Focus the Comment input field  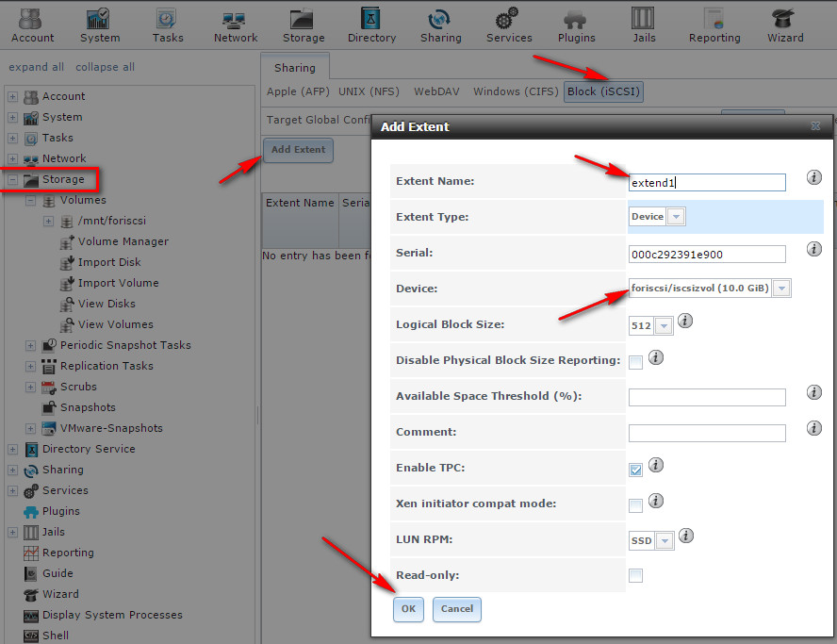(707, 433)
